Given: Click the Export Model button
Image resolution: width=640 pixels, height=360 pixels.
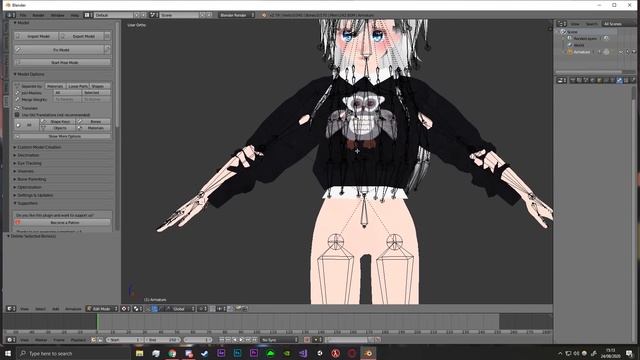Looking at the screenshot, I should pyautogui.click(x=81, y=36).
